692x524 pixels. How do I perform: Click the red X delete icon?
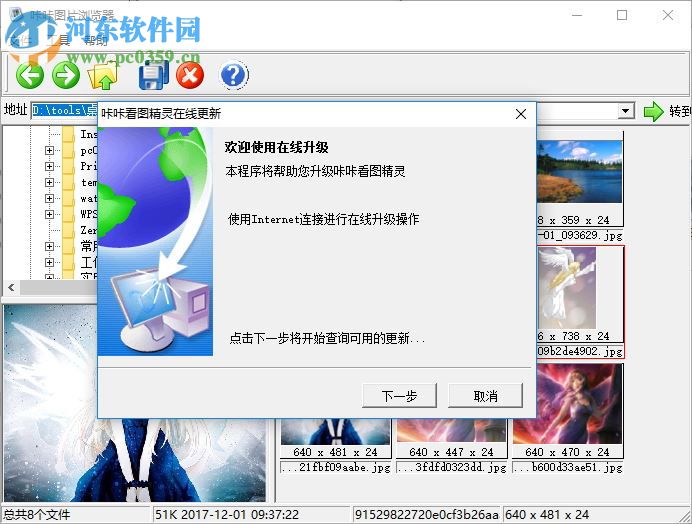pyautogui.click(x=190, y=75)
